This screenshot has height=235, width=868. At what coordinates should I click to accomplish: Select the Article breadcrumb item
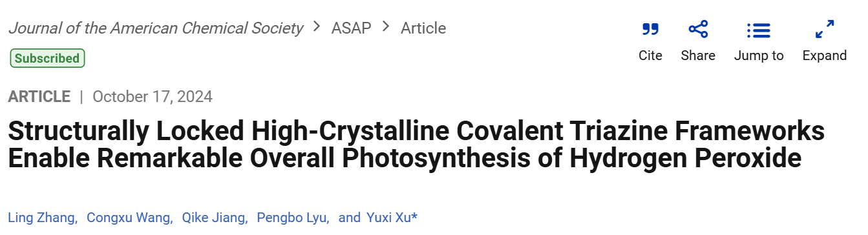coord(423,28)
